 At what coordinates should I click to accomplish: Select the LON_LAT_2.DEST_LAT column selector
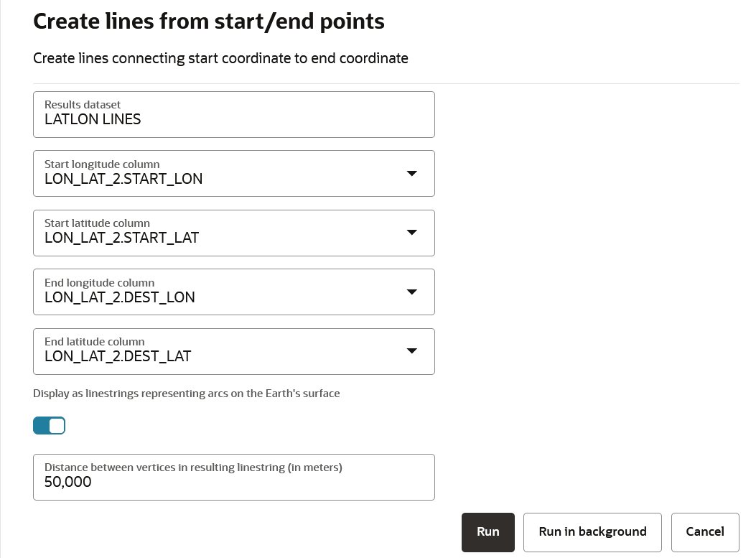233,351
